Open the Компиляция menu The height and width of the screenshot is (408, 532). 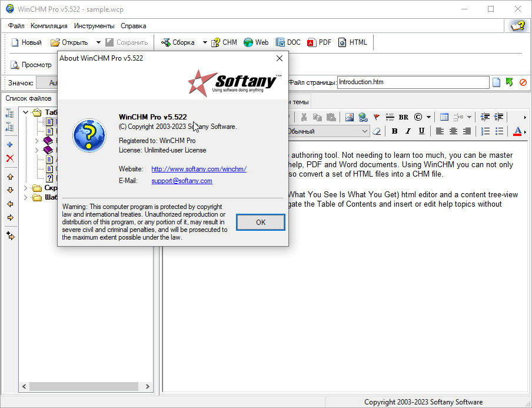point(49,26)
